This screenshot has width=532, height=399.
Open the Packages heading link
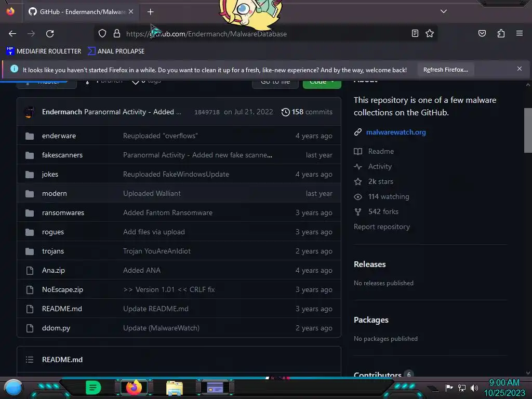[371, 320]
